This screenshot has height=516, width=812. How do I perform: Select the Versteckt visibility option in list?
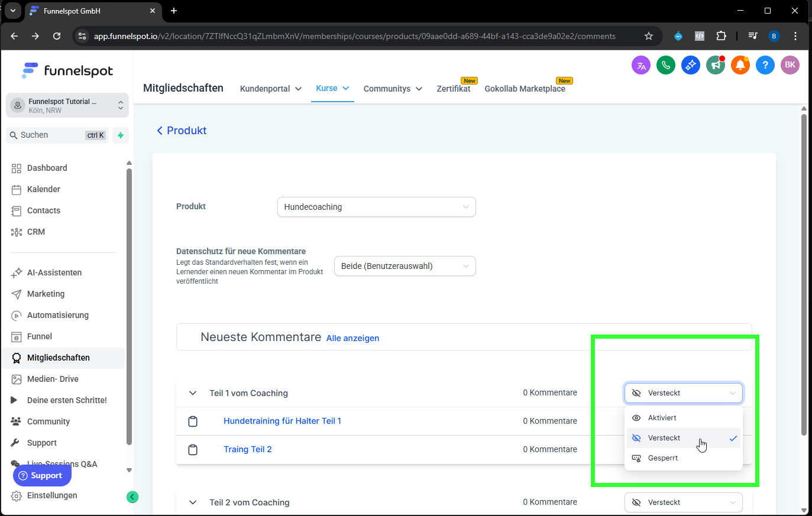pos(684,438)
